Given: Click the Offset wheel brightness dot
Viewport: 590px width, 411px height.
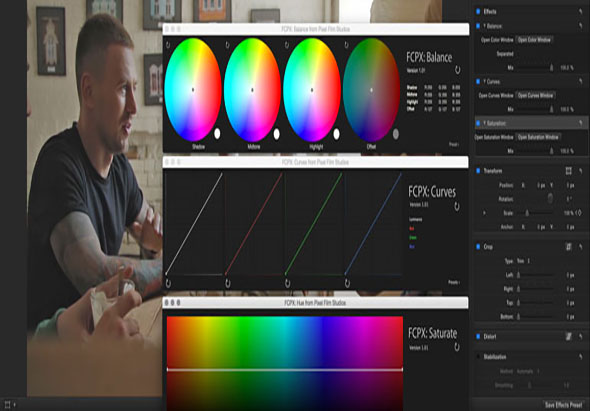Looking at the screenshot, I should click(396, 134).
